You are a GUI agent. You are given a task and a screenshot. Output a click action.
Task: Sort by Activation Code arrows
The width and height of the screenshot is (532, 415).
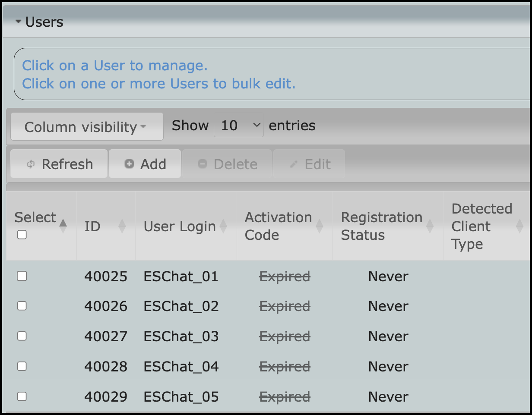[320, 226]
